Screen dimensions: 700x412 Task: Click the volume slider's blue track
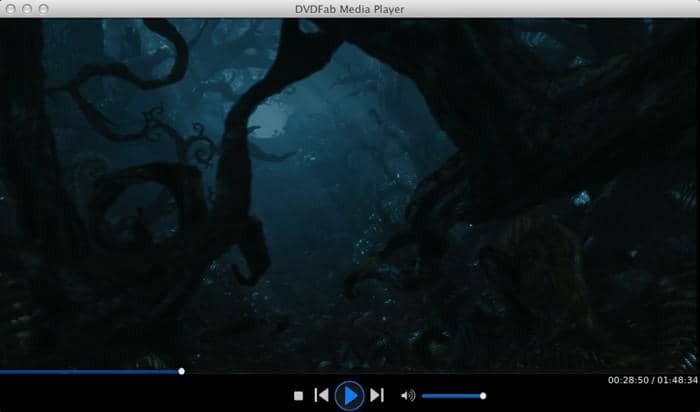451,396
